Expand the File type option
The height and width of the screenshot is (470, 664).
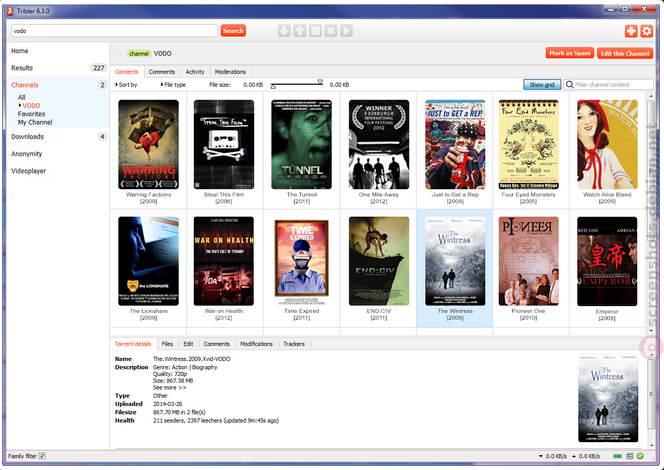[x=173, y=85]
